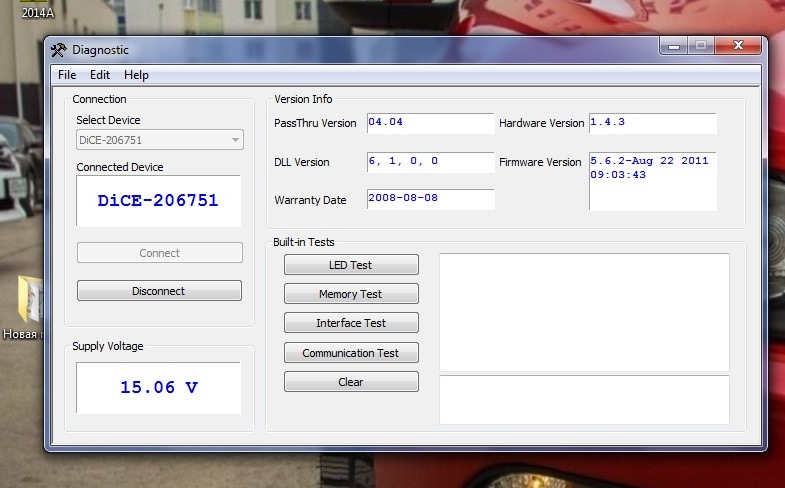
Task: Click the Firmware Version label
Action: pyautogui.click(x=540, y=162)
